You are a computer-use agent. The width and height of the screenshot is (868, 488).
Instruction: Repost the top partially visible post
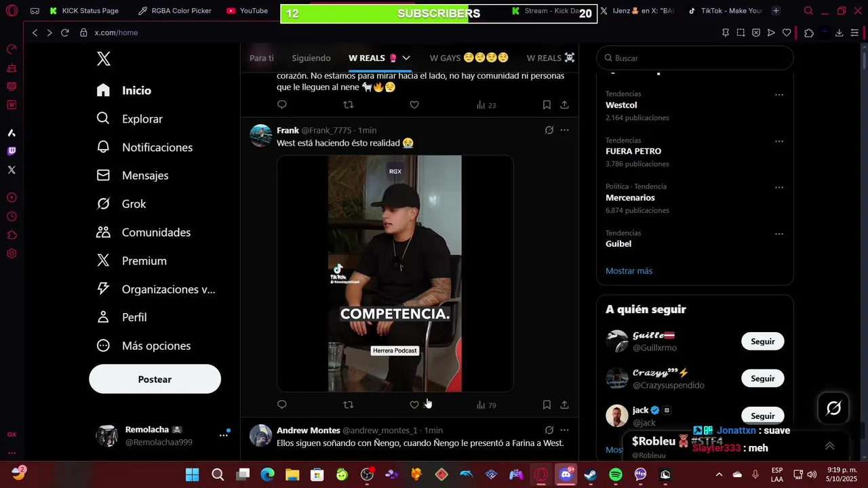[349, 104]
